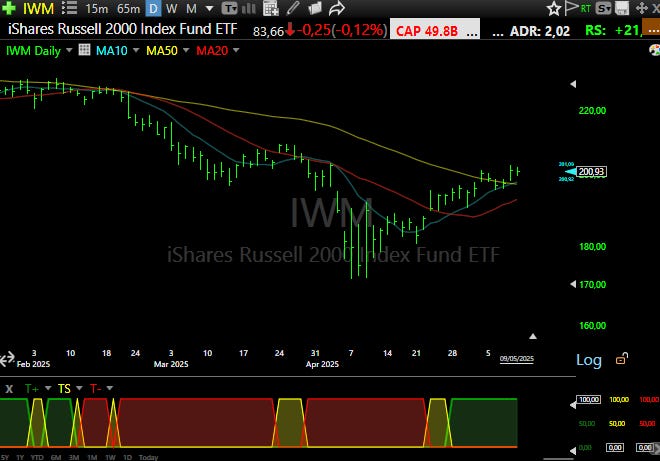Click the 1M range button
The image size is (660, 461).
[92, 457]
